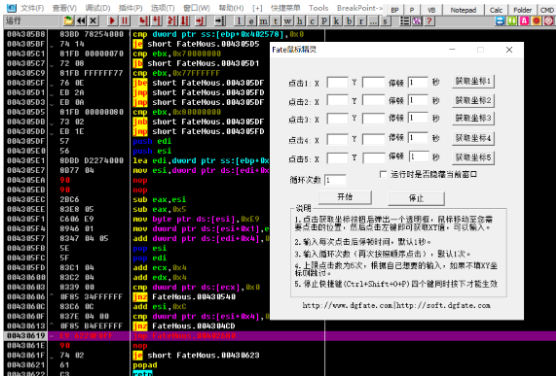Open the 窗口(W) menu
The height and width of the screenshot is (383, 556).
196,8
